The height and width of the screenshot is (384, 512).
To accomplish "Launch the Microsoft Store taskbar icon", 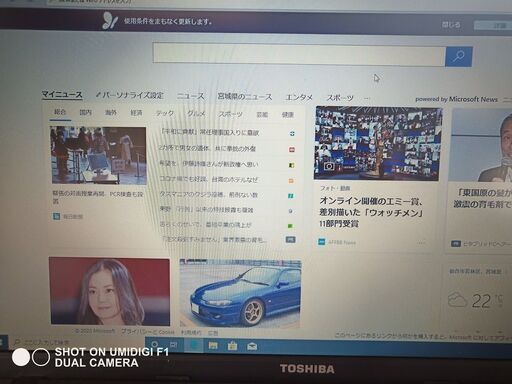I will [x=232, y=346].
